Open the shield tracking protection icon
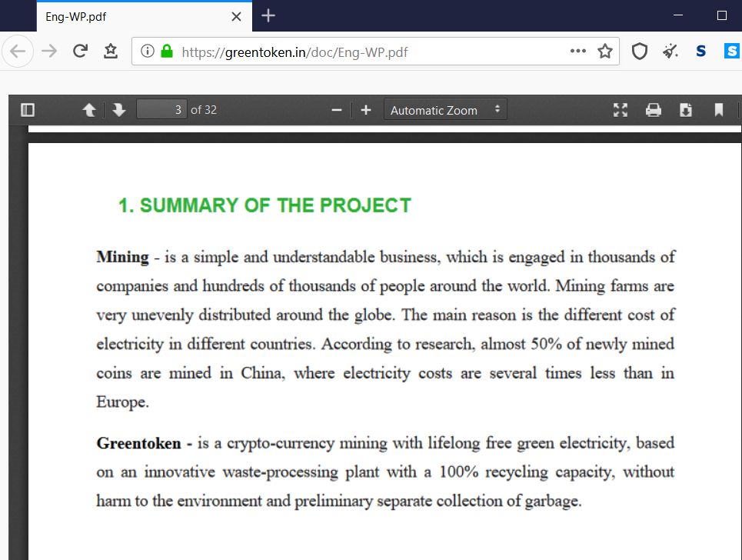742x560 pixels. point(639,51)
